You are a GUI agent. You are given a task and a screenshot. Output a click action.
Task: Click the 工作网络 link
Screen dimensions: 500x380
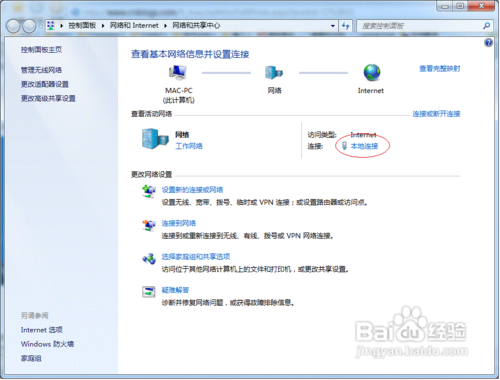pyautogui.click(x=189, y=146)
